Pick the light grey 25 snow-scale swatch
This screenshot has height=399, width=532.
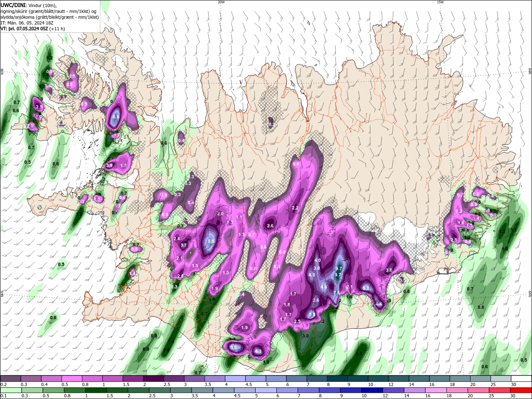[500, 379]
